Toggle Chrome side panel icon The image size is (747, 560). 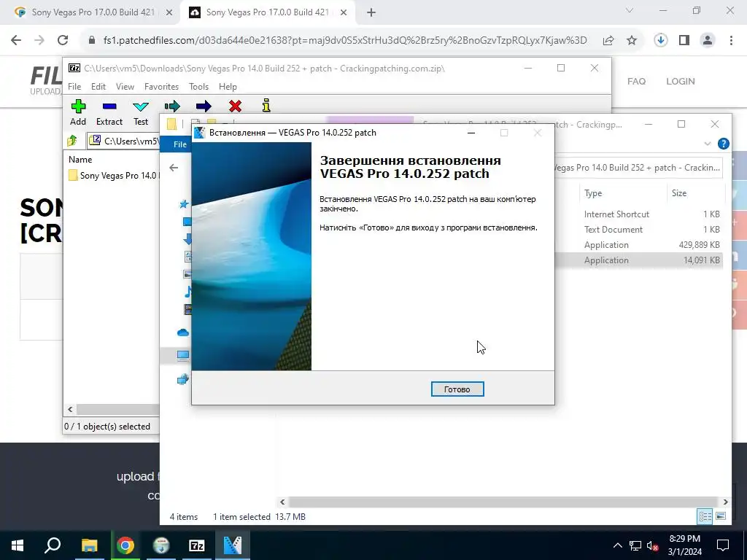pyautogui.click(x=684, y=41)
